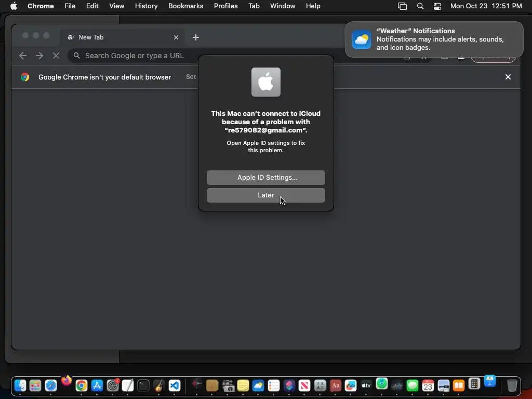This screenshot has height=399, width=532.
Task: Open the Profiles menu
Action: pyautogui.click(x=225, y=6)
